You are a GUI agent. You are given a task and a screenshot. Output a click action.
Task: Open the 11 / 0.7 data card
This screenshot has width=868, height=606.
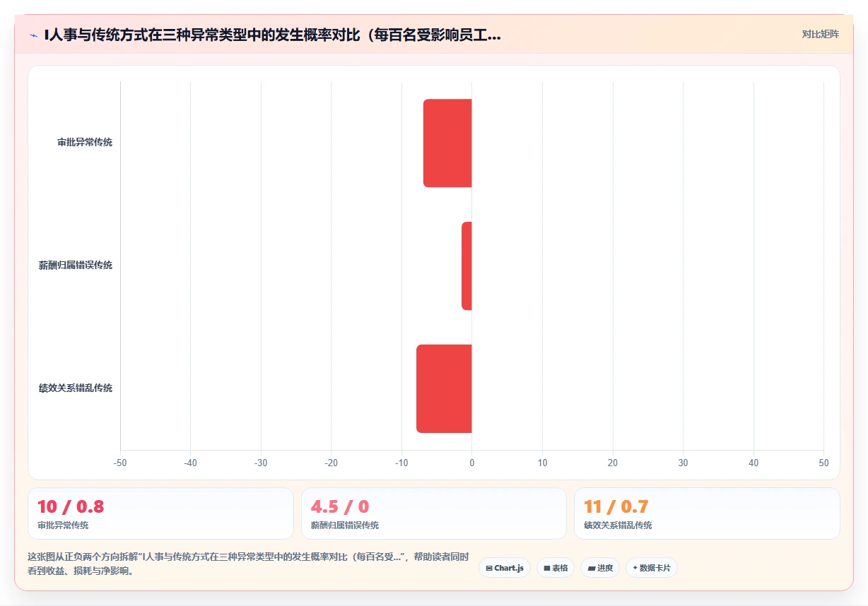(707, 513)
